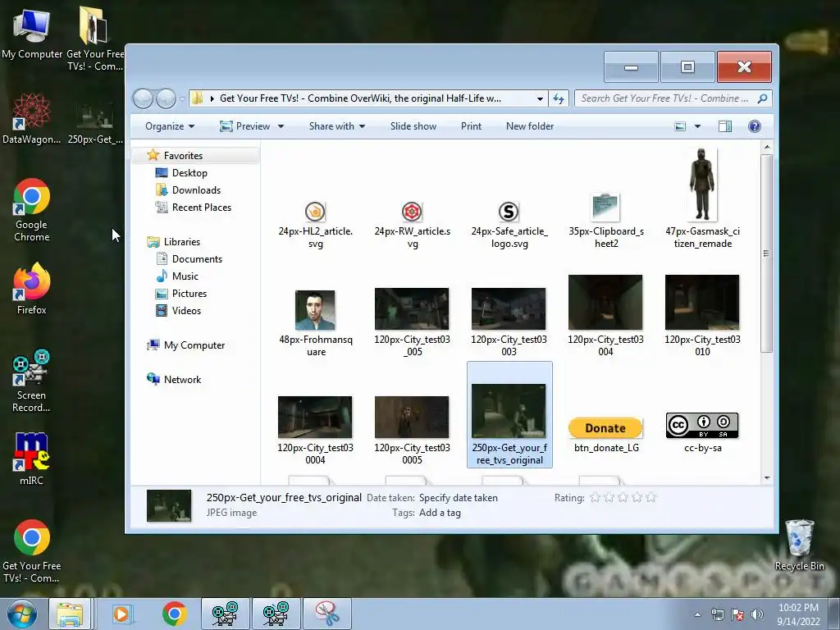Screen dimensions: 840x630
Task: Focus the Search Get Your Free TVs field
Action: pos(664,98)
